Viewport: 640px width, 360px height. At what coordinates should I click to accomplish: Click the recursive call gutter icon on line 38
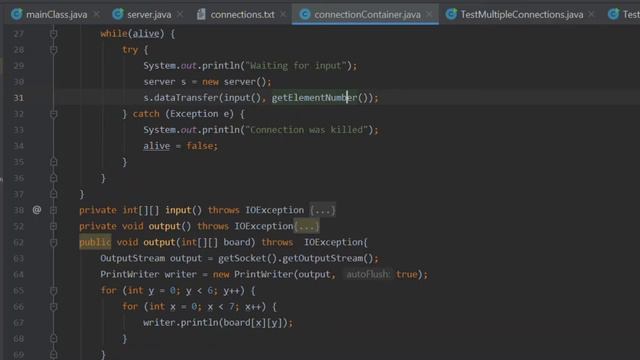tap(37, 210)
